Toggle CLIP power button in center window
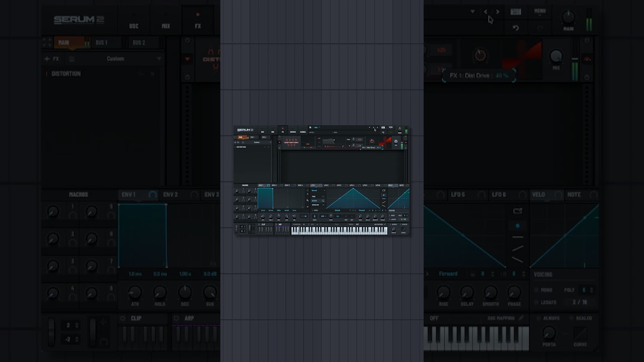 (x=259, y=224)
